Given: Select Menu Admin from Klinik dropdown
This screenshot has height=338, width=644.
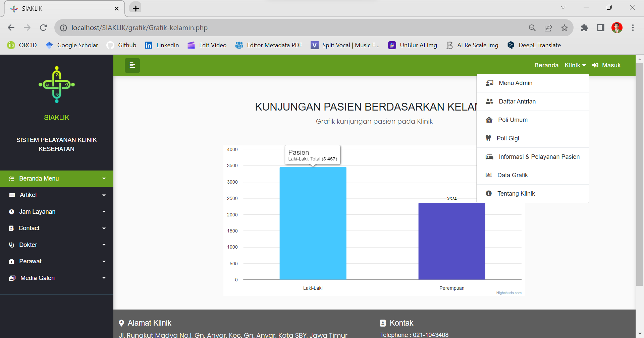Looking at the screenshot, I should click(x=533, y=83).
